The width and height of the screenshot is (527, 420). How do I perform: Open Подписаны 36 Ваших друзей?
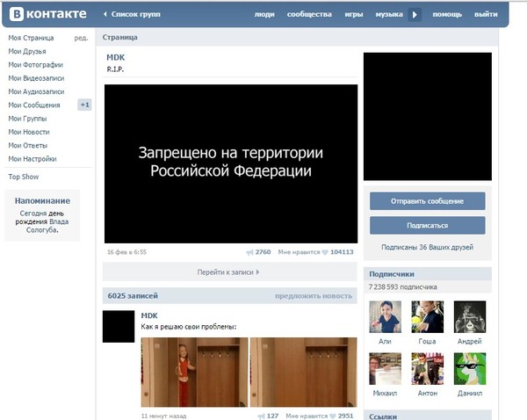427,247
